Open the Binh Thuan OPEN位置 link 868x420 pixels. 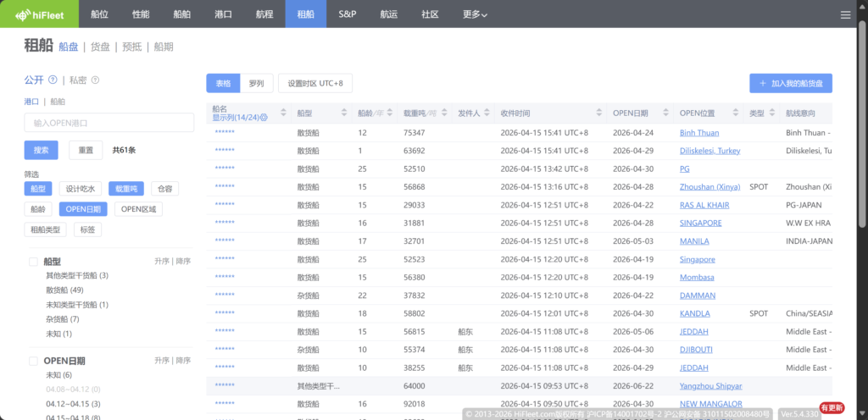coord(699,133)
